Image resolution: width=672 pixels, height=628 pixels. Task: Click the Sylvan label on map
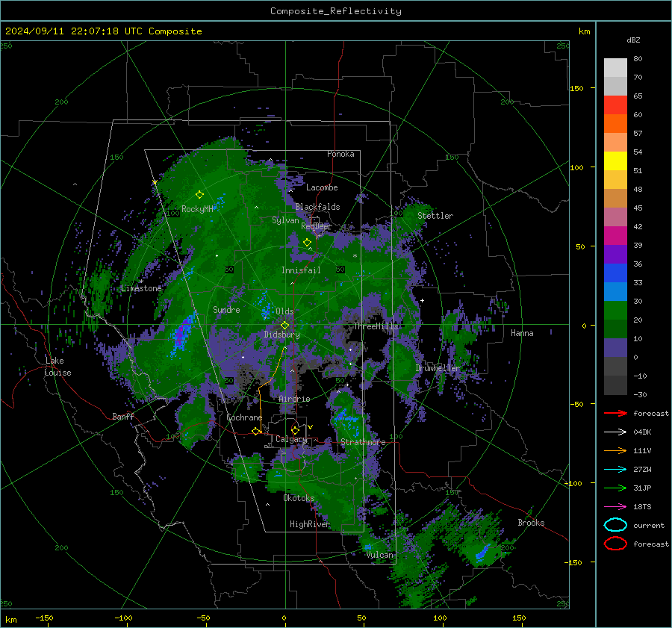[x=285, y=220]
